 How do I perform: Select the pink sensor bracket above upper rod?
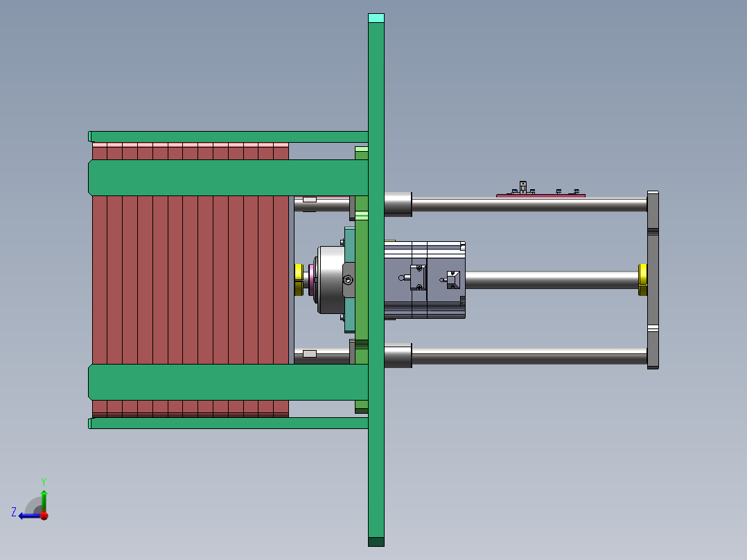click(x=541, y=195)
